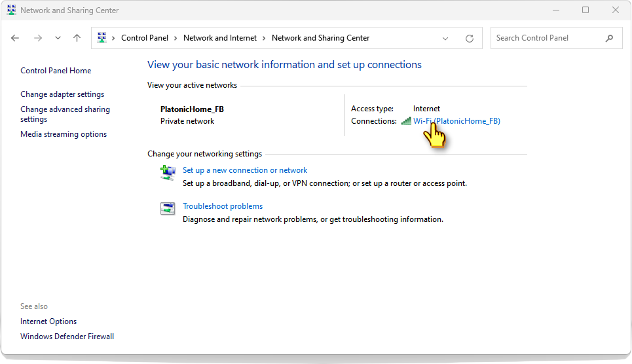Click the new connection setup icon
The height and width of the screenshot is (364, 632).
point(168,173)
